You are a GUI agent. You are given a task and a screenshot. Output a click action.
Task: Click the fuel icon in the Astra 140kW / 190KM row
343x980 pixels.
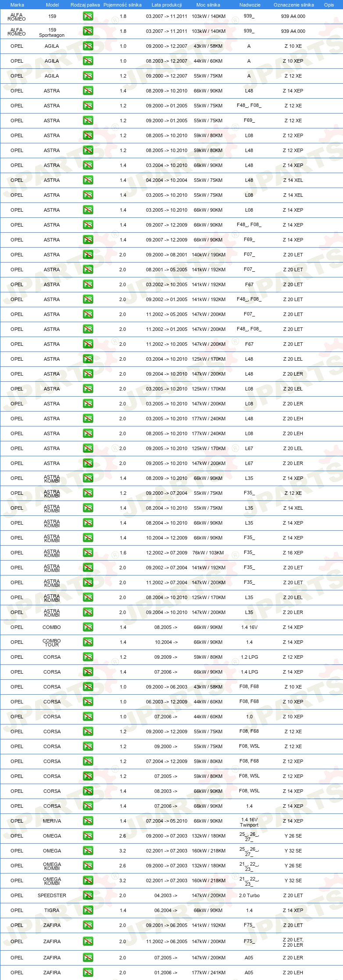coord(88,255)
